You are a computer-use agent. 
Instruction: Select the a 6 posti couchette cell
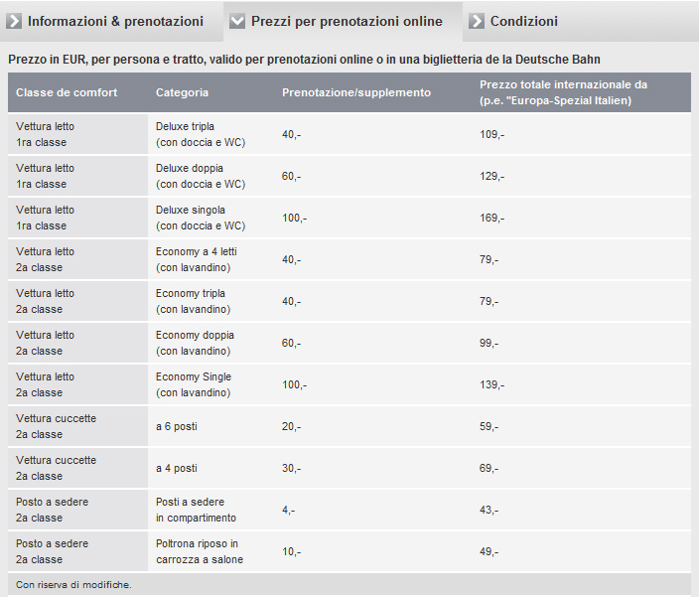tap(177, 426)
